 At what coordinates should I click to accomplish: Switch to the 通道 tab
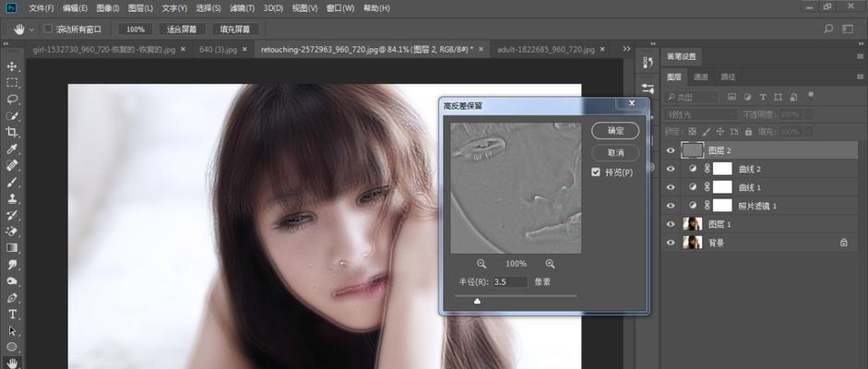coord(701,77)
